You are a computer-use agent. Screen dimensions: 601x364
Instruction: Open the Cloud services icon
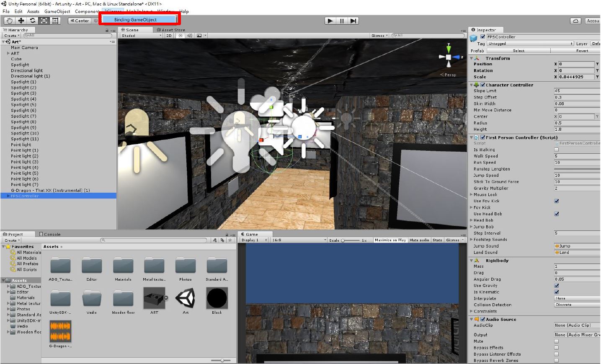coord(576,21)
